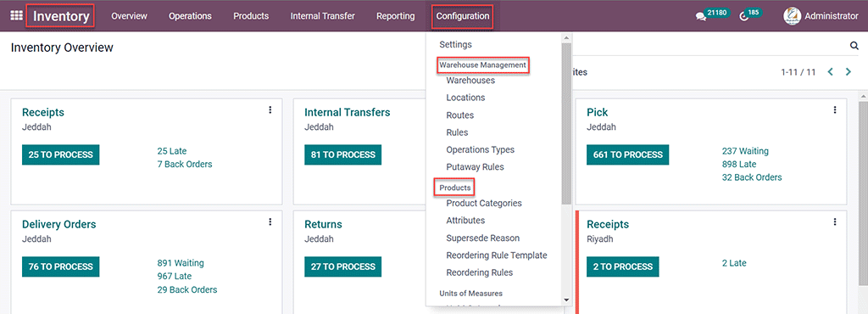Viewport: 868px width, 314px height.
Task: Open the Operations menu
Action: (x=190, y=16)
